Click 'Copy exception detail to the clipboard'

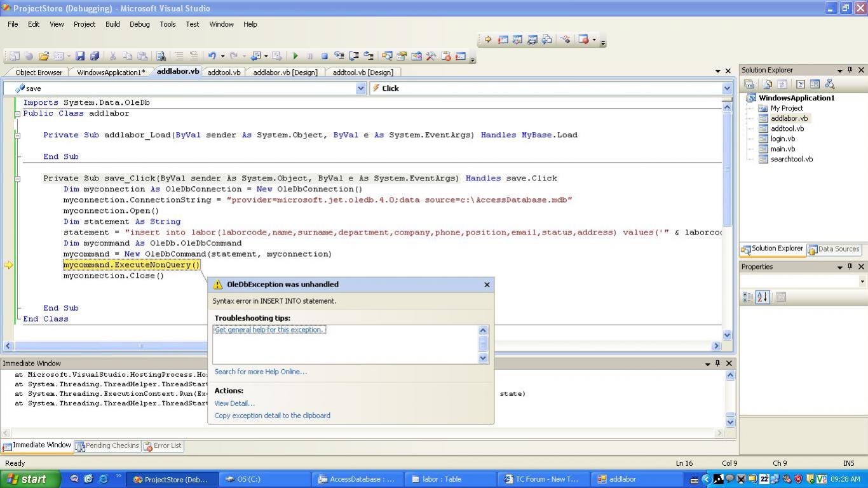272,416
